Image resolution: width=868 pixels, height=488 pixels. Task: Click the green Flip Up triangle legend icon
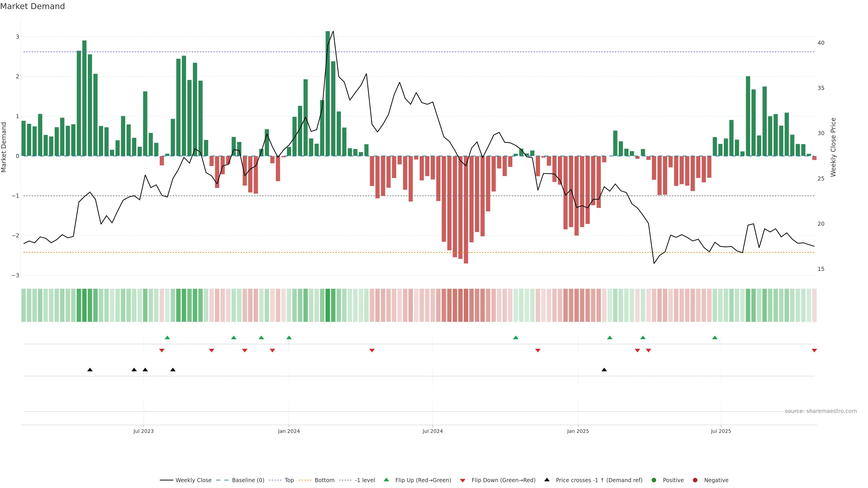386,480
